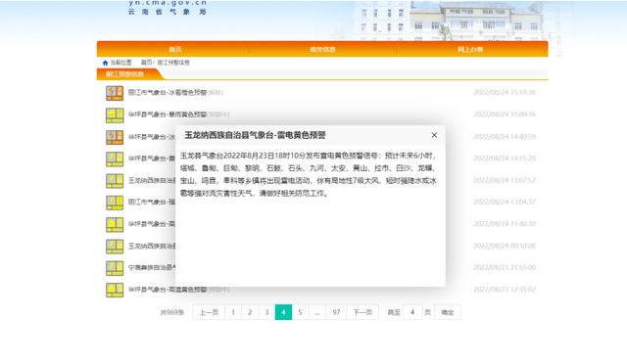627x364 pixels.
Task: Click the lightning warning icon dated 14:15:20
Action: point(115,159)
